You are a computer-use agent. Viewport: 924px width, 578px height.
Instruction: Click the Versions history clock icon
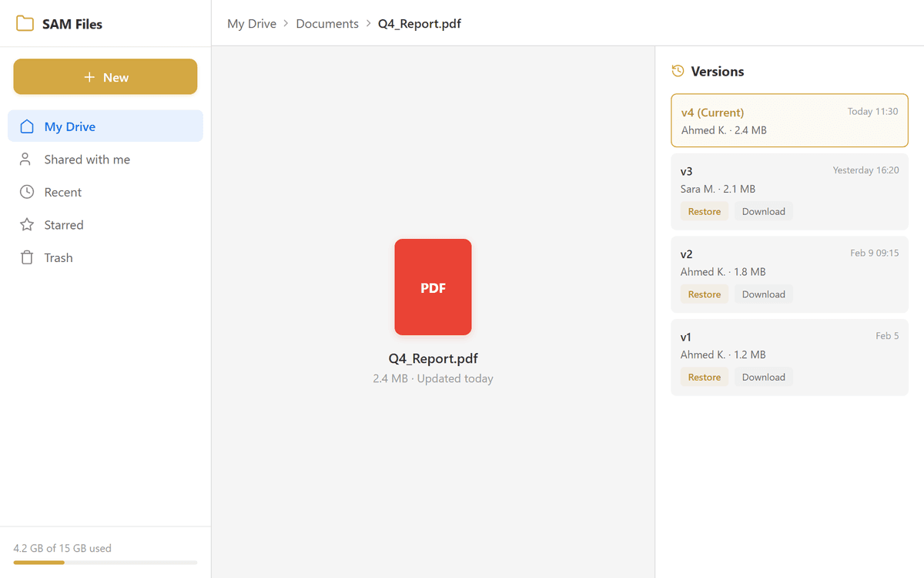click(x=678, y=71)
